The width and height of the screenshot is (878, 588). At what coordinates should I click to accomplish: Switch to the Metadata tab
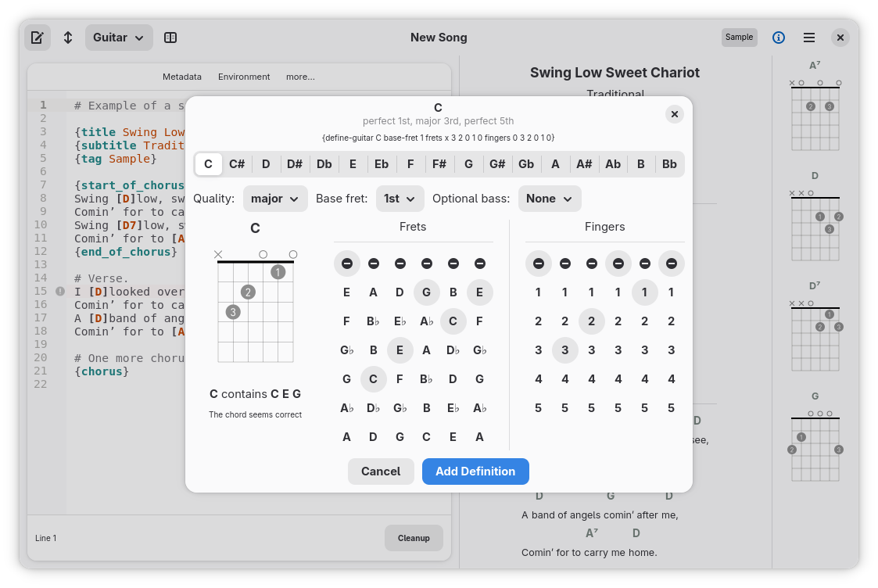(x=182, y=77)
